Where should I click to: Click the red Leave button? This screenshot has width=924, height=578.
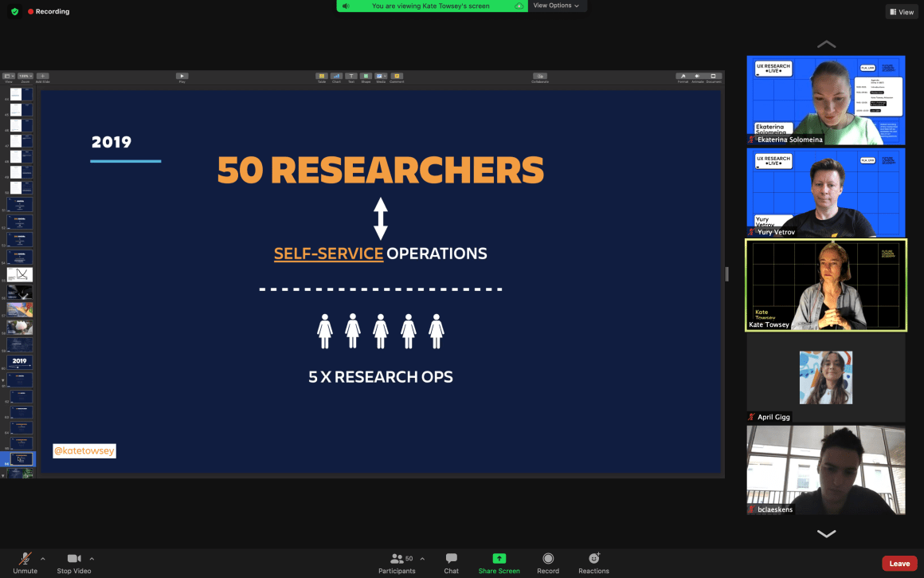(x=899, y=564)
